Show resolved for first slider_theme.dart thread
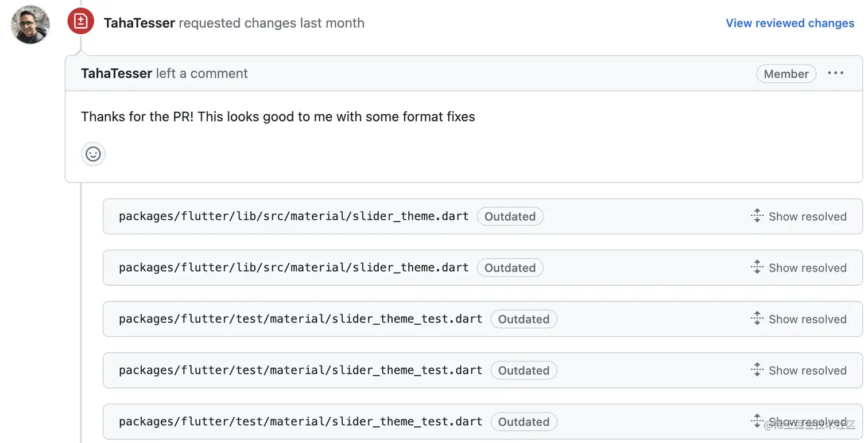The height and width of the screenshot is (443, 868). [807, 216]
